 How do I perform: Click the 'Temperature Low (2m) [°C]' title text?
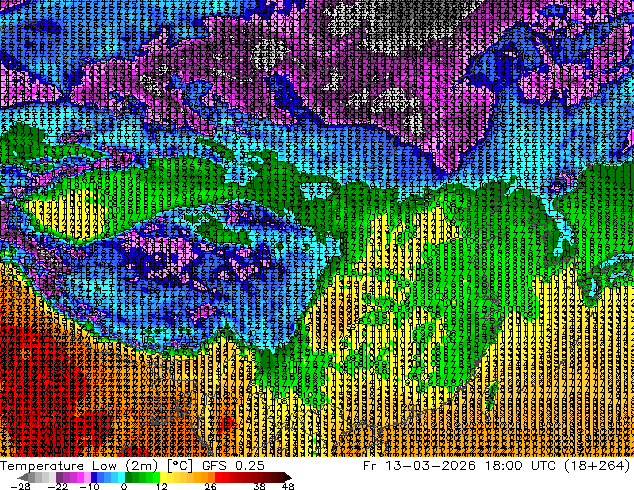(x=96, y=466)
